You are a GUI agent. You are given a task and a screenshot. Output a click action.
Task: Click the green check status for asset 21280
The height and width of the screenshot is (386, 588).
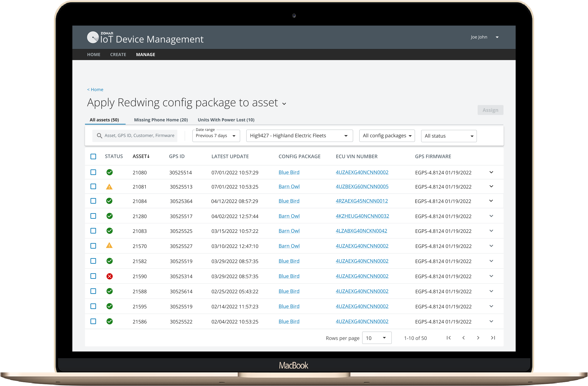coord(109,216)
